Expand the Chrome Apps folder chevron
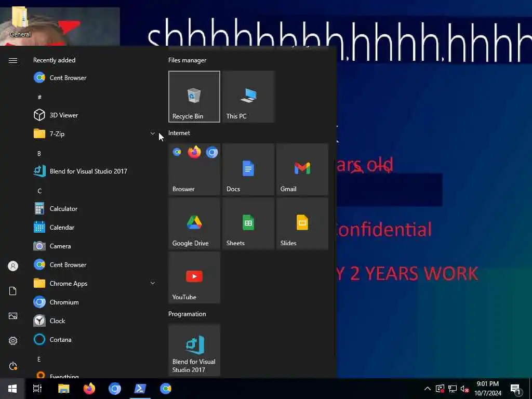The image size is (532, 399). [153, 283]
